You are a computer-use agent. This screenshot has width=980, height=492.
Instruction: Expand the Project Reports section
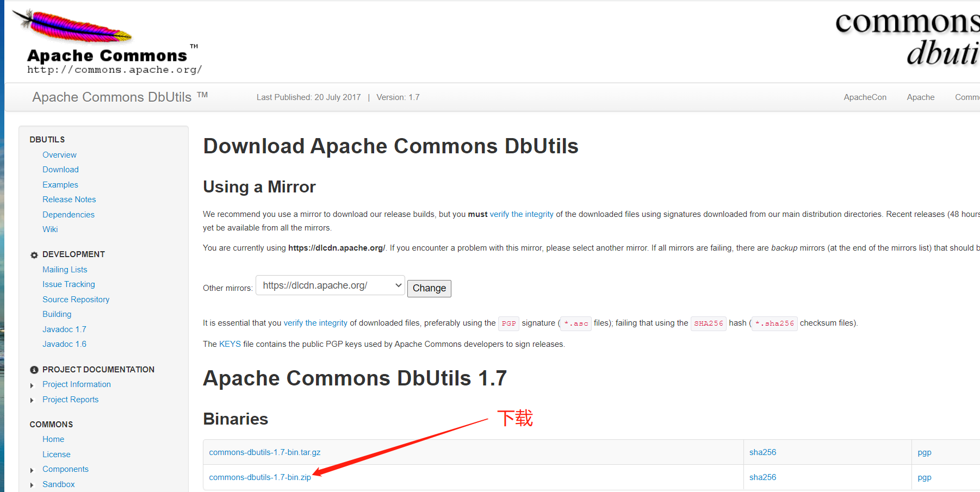[x=33, y=400]
